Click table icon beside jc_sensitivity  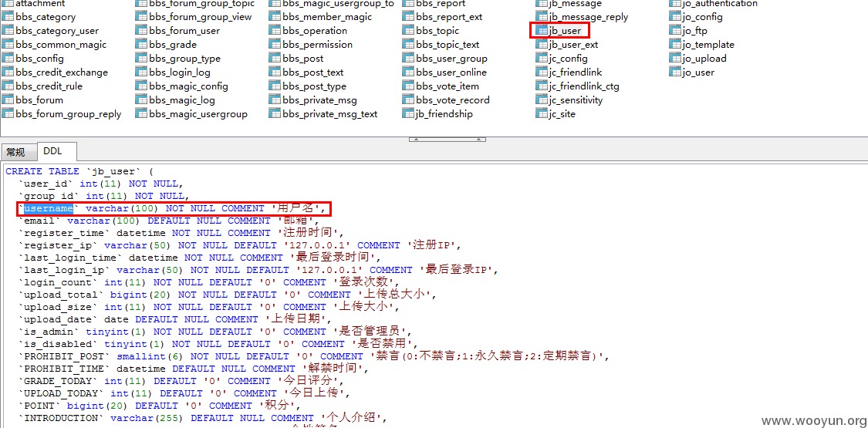pos(542,100)
